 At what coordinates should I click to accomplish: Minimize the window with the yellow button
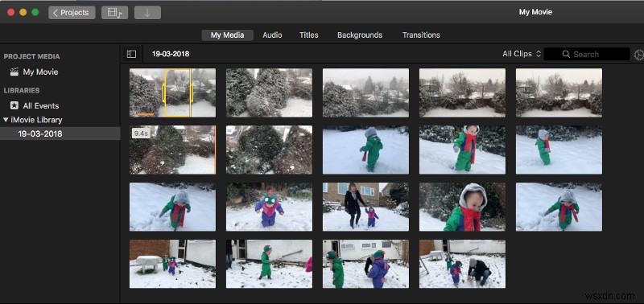pyautogui.click(x=23, y=13)
